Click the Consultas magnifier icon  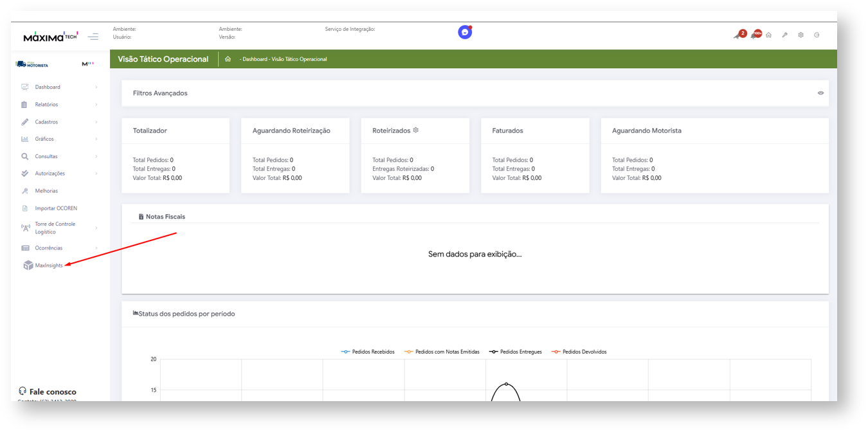coord(25,156)
